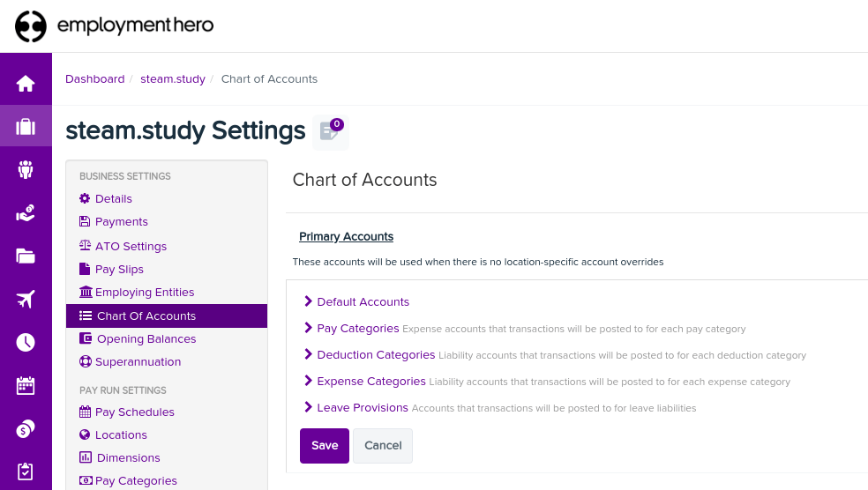This screenshot has width=868, height=490.
Task: Expand Deduction Categories section
Action: click(375, 355)
